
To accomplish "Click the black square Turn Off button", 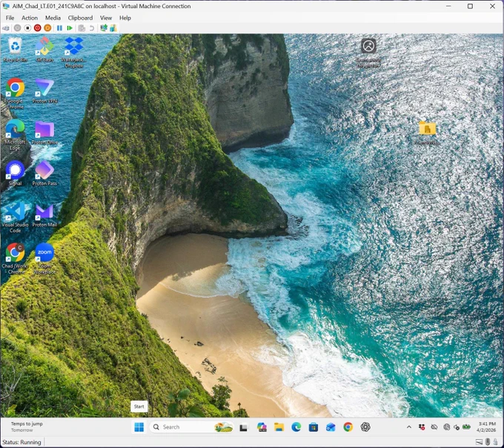I will coord(27,28).
